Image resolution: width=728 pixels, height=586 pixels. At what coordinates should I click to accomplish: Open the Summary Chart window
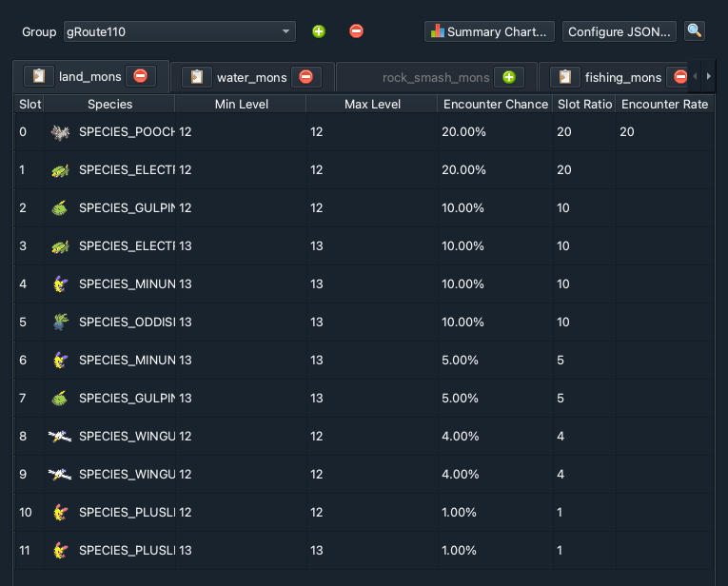click(x=489, y=31)
